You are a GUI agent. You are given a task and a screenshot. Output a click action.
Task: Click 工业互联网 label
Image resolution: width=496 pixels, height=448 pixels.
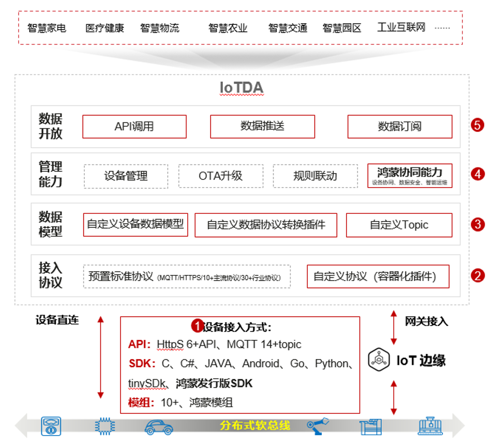[x=401, y=27]
